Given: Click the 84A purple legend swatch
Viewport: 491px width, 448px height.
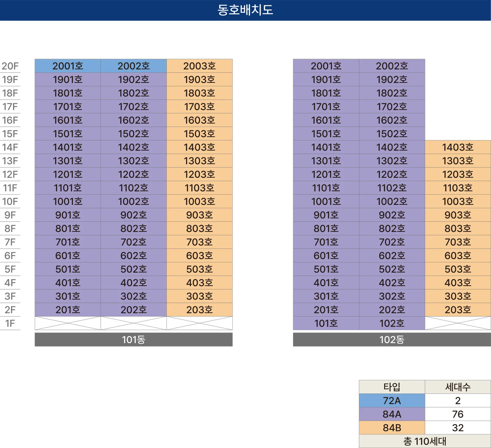Looking at the screenshot, I should [392, 414].
